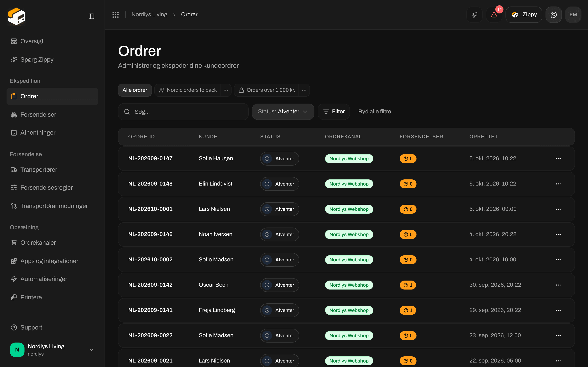Viewport: 588px width, 367px height.
Task: Select the Alle ordrer tab
Action: [x=135, y=90]
